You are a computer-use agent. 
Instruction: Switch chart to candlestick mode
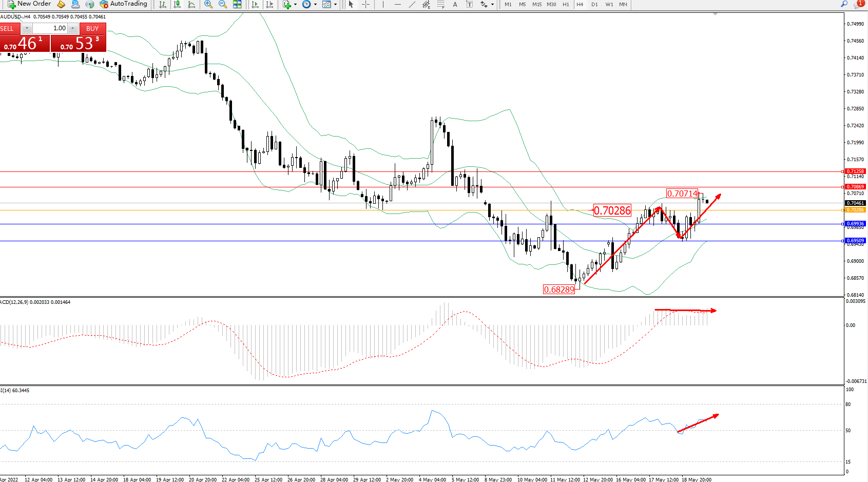(177, 4)
